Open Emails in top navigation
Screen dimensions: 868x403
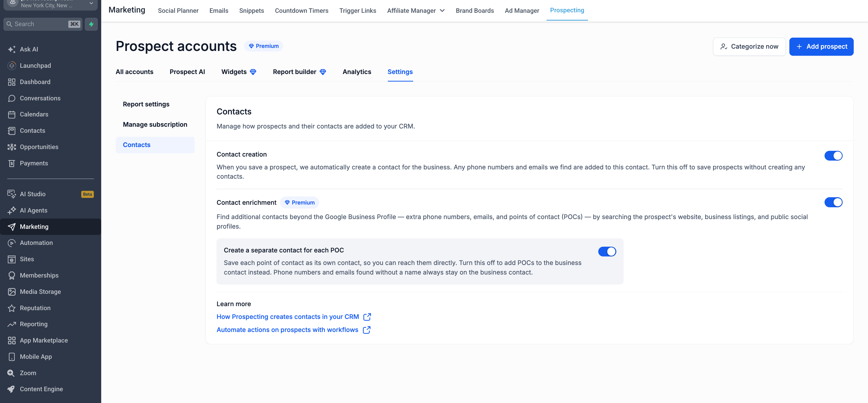[x=219, y=11]
